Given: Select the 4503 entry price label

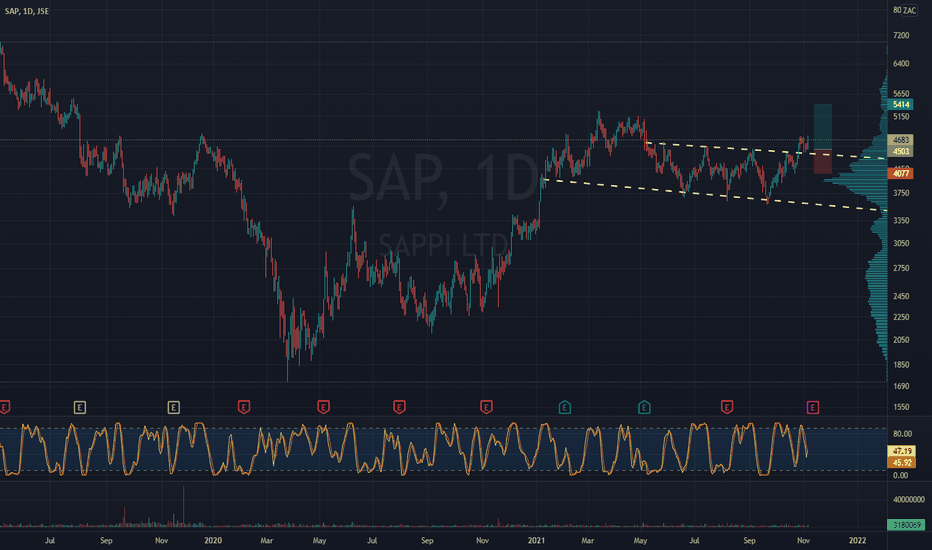Looking at the screenshot, I should tap(900, 152).
